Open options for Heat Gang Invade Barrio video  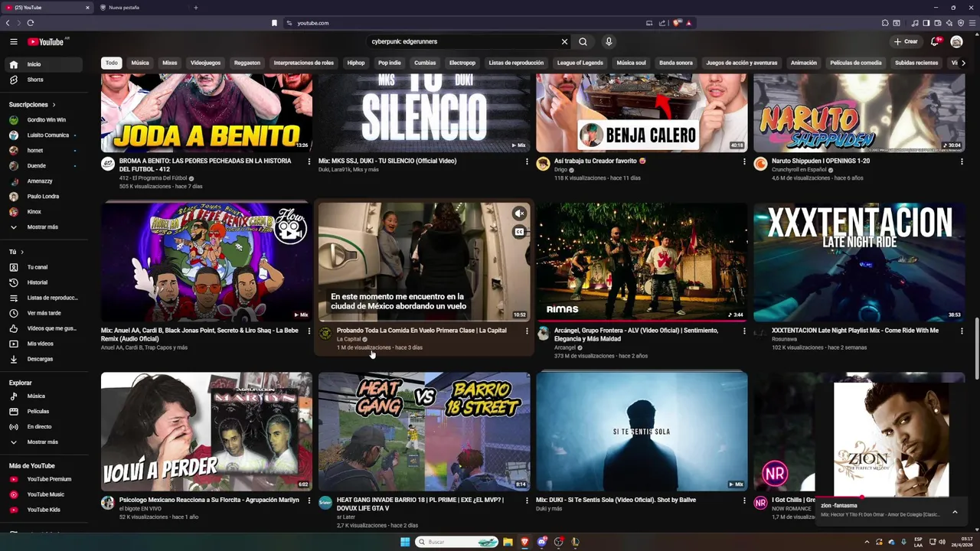[527, 500]
